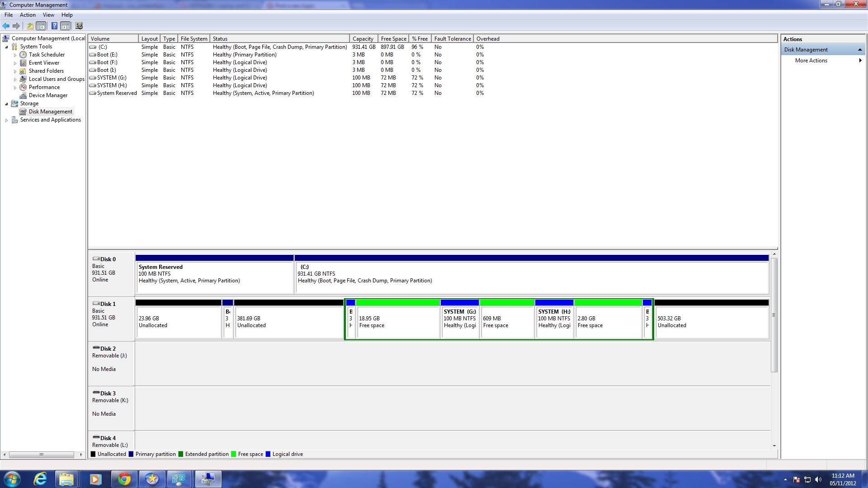868x488 pixels.
Task: Sort by the Capacity column header
Action: (x=363, y=39)
